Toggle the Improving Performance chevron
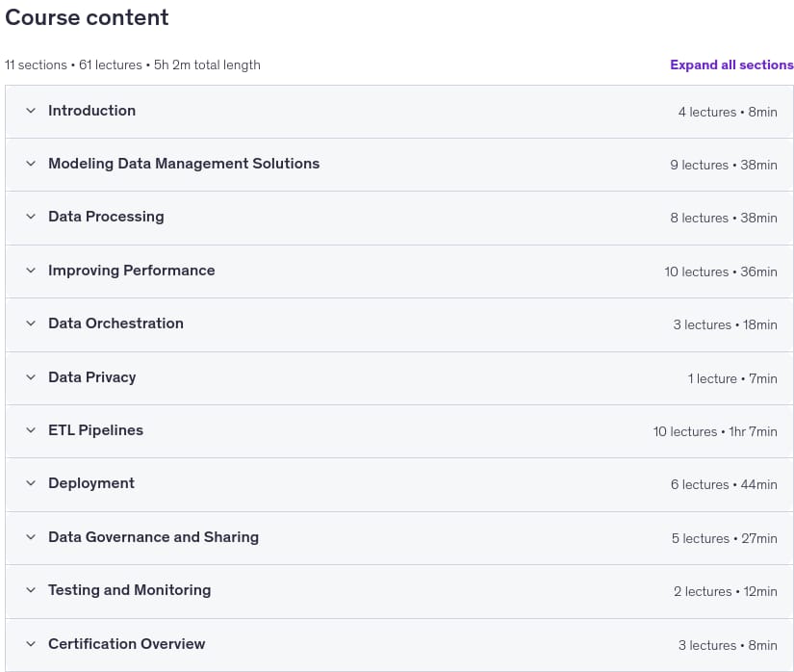This screenshot has height=672, width=794. point(31,271)
